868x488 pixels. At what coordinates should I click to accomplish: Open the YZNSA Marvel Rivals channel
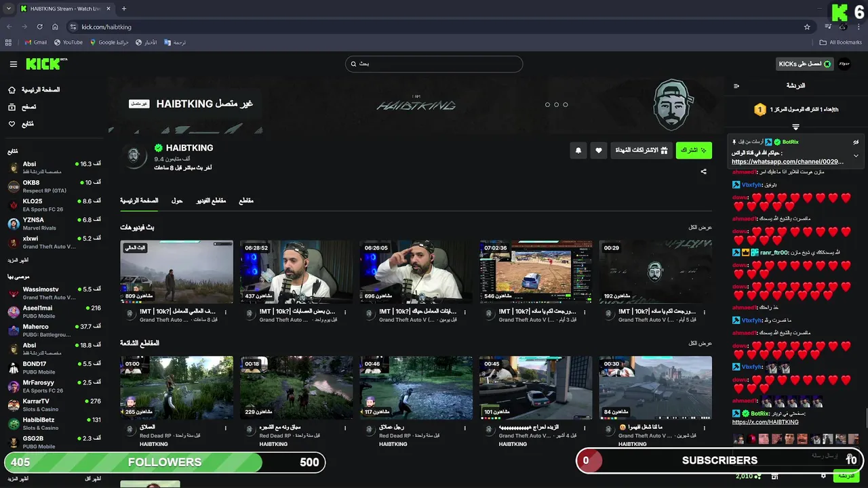point(54,224)
